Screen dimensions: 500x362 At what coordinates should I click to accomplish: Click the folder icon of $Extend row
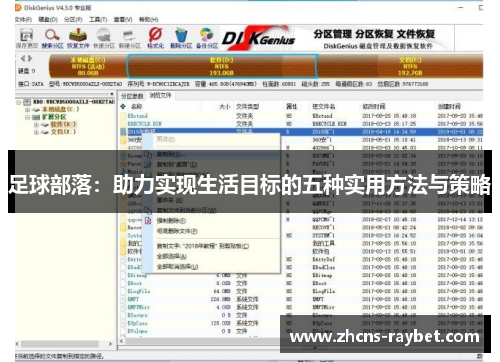(123, 116)
